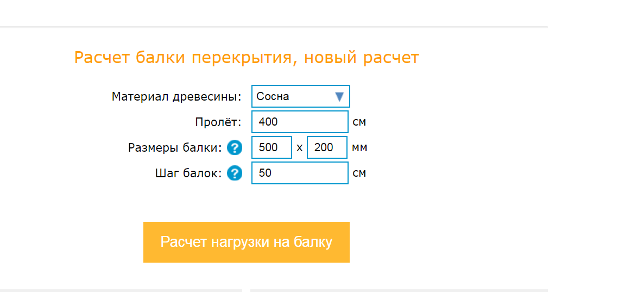644x292 pixels.
Task: Click the см unit beside the Пролёт field
Action: 359,122
